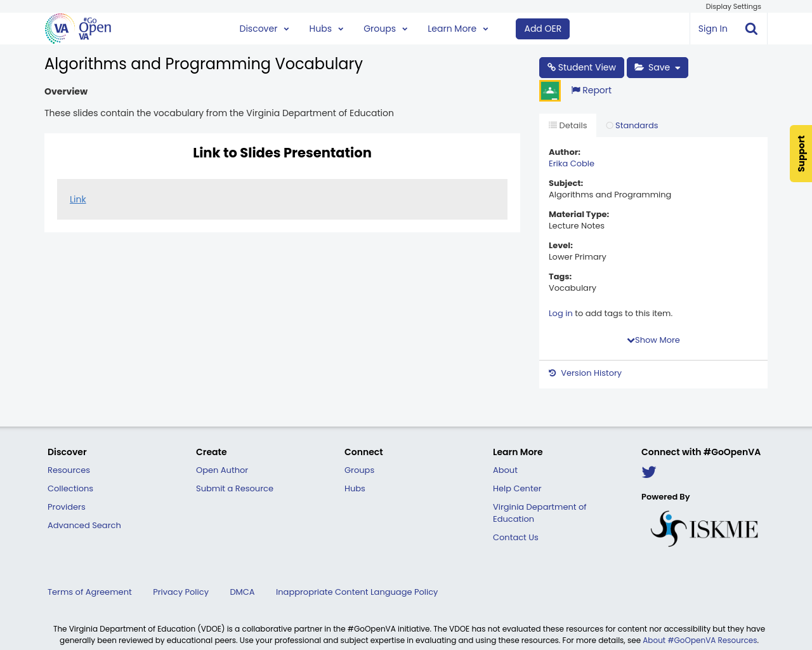Click the Version History icon
The image size is (812, 650).
click(551, 372)
